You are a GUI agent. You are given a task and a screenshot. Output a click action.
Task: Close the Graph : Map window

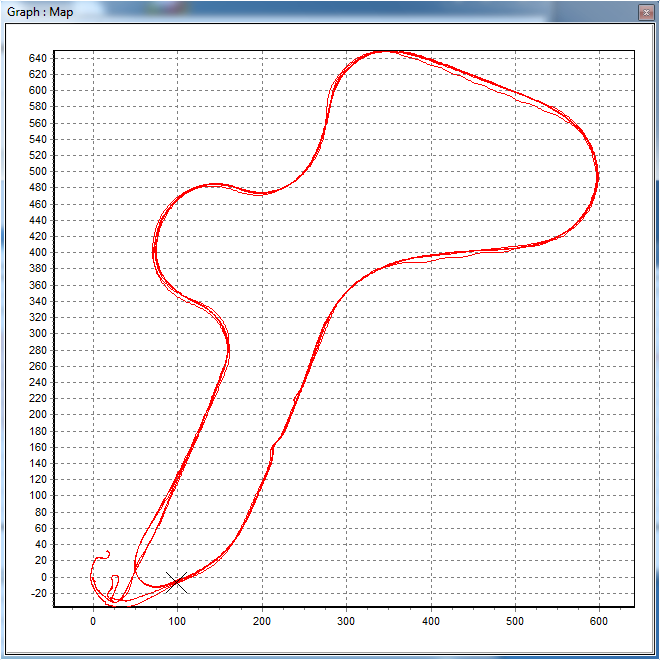click(x=646, y=13)
